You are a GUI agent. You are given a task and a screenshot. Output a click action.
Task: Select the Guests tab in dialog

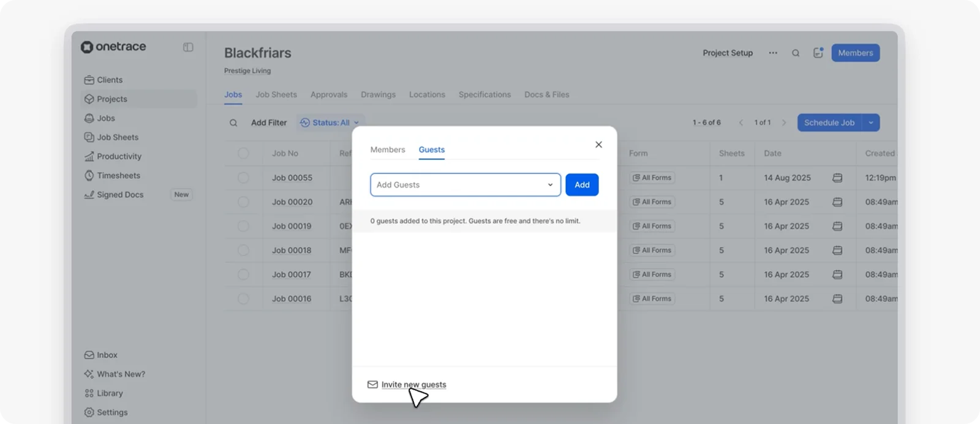(432, 150)
